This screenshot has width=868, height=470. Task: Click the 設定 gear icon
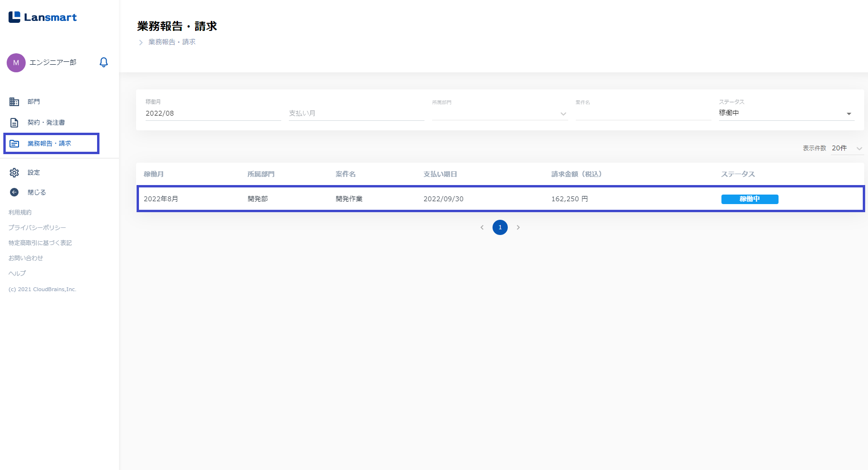click(x=14, y=173)
